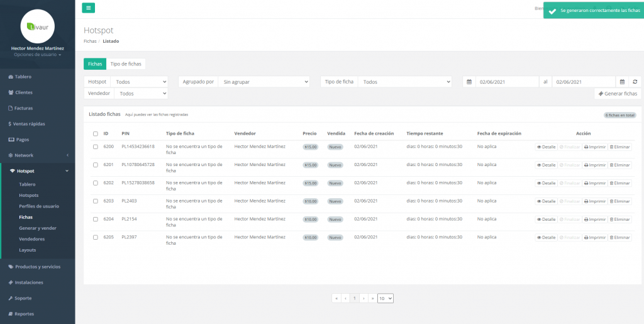
Task: Expand the Network sidebar section
Action: point(37,155)
